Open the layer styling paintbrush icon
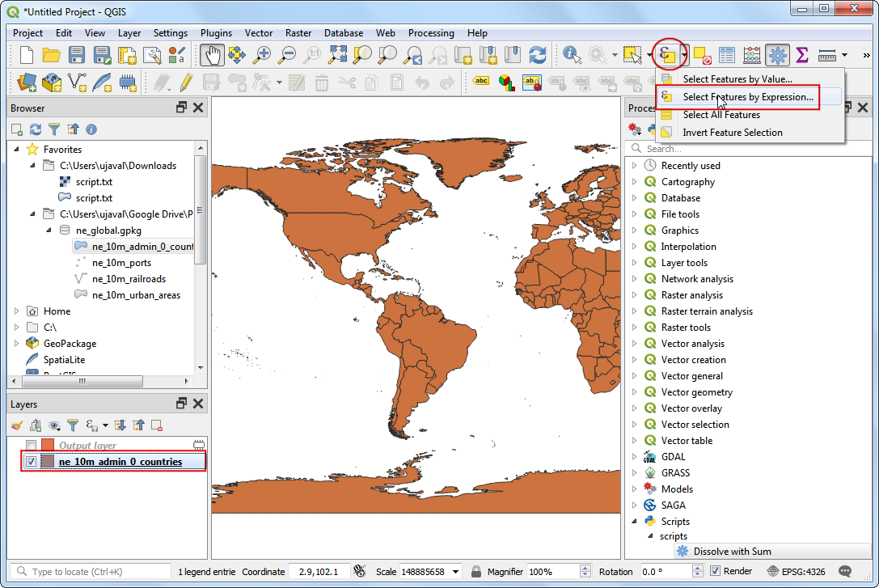Image resolution: width=879 pixels, height=588 pixels. click(x=17, y=425)
